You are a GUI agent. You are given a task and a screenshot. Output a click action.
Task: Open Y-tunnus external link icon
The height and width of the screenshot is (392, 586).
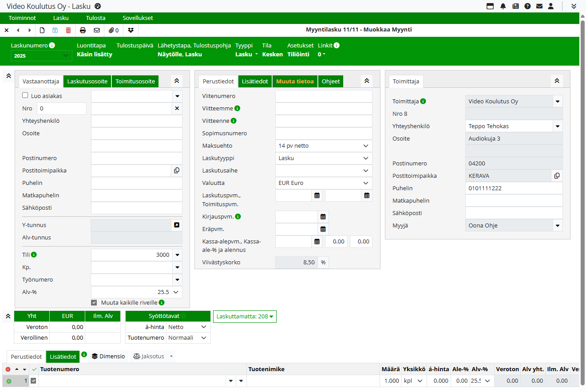coord(177,225)
